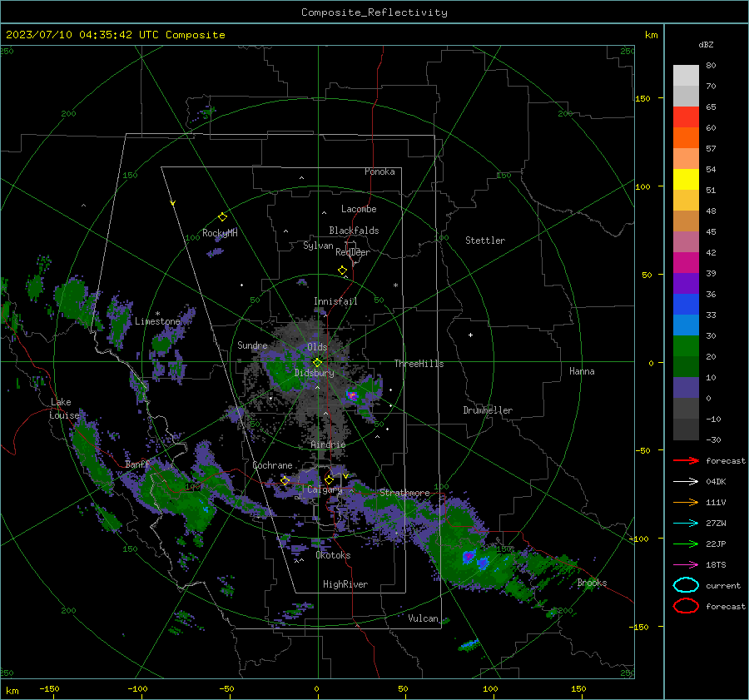Select the purple 36–39 dBZ color band

[686, 284]
